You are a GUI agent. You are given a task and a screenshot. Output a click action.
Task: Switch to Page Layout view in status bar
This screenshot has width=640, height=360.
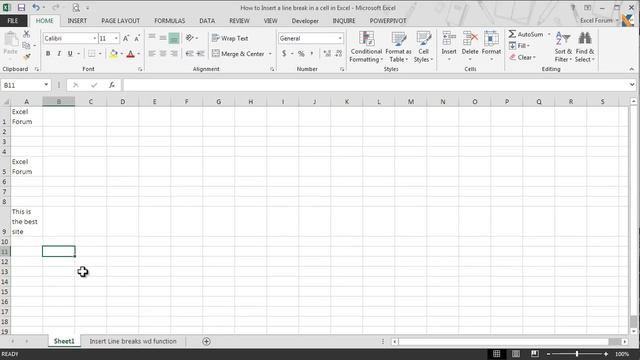[516, 354]
